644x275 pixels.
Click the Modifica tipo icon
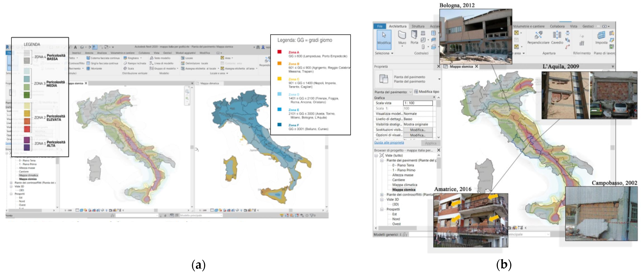click(416, 92)
